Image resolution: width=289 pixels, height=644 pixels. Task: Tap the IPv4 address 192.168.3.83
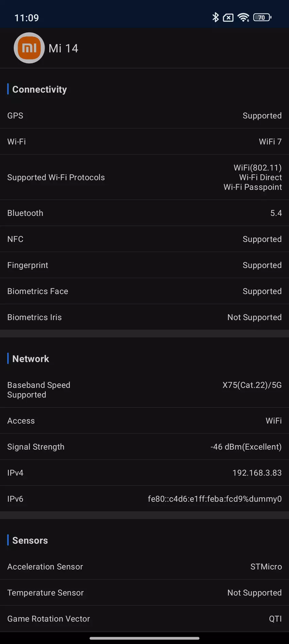point(257,473)
